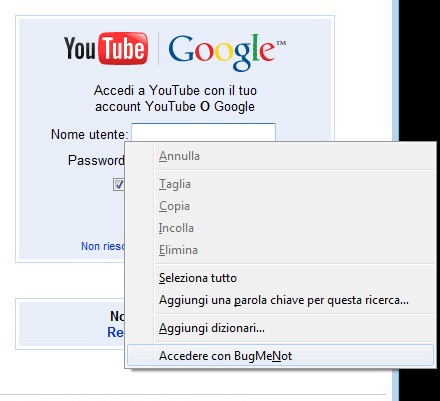Click the Accedi a YouTube heading text
The image size is (440, 401).
point(175,98)
